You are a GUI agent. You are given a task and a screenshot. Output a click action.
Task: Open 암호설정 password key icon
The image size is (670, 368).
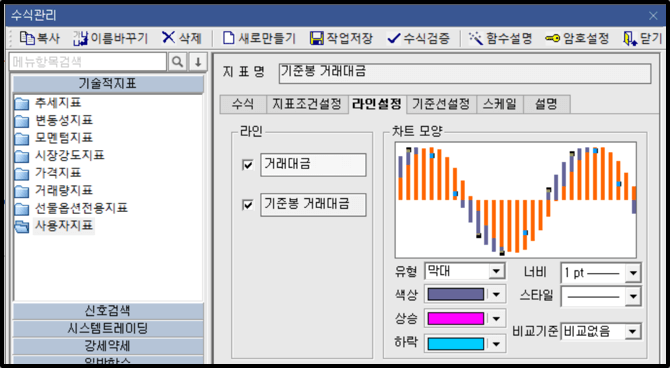[x=552, y=39]
